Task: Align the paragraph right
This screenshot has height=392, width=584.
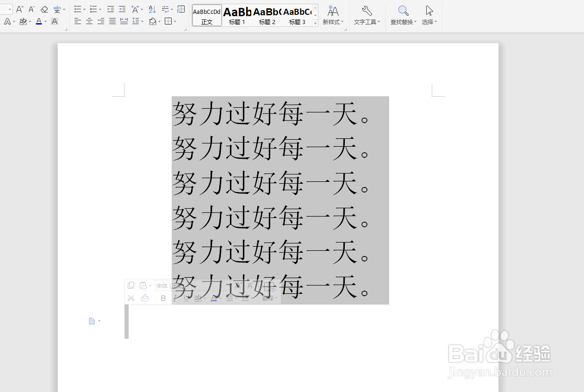Action: 101,21
